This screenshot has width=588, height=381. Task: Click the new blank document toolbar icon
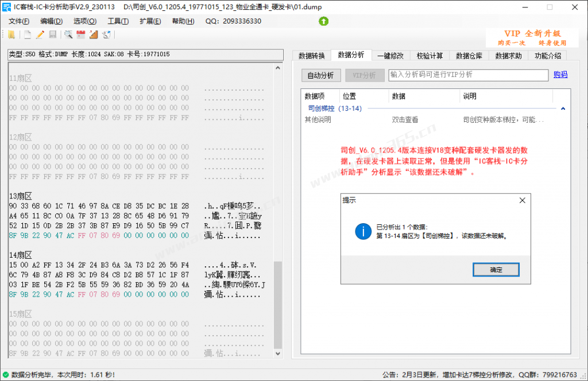pyautogui.click(x=28, y=35)
